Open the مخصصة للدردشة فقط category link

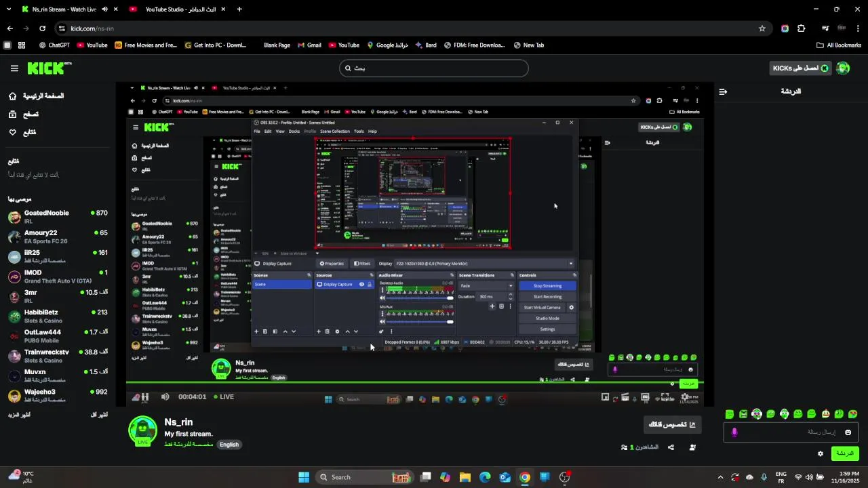tap(189, 445)
